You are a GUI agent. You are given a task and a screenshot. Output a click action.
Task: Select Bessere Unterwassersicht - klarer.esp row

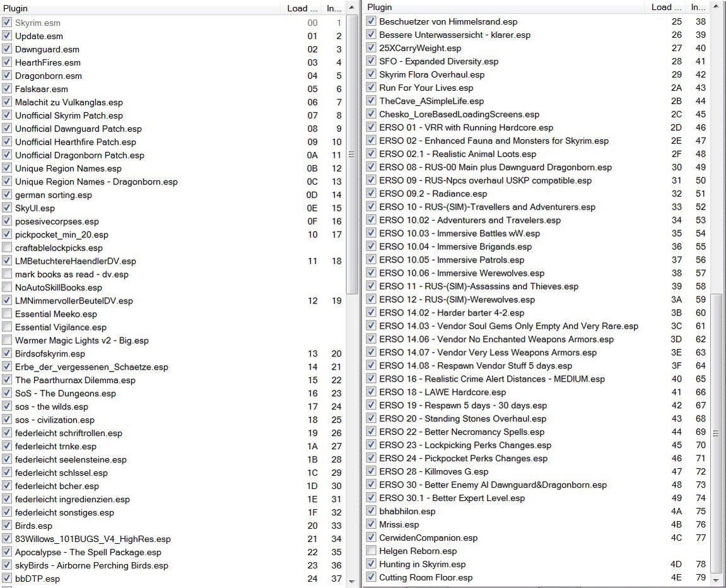pos(537,35)
